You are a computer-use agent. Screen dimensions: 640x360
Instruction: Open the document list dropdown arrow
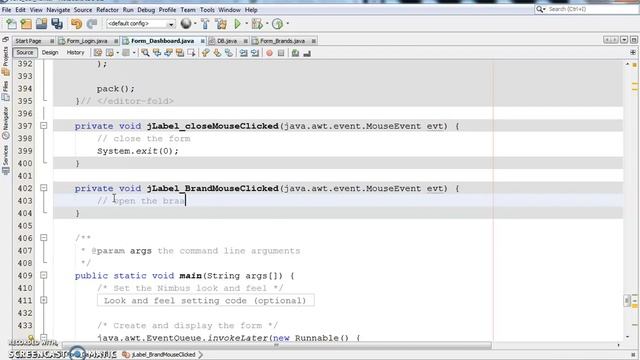coord(624,40)
